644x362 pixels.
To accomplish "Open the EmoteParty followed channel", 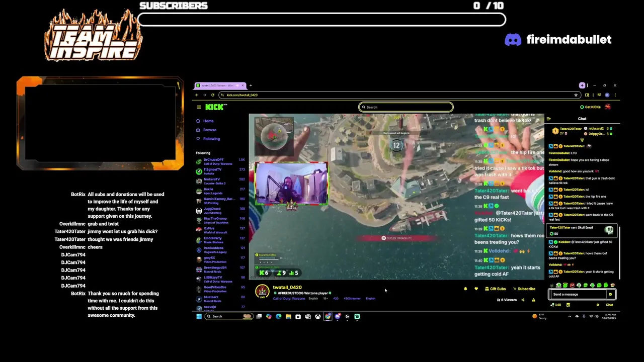I will tap(220, 239).
